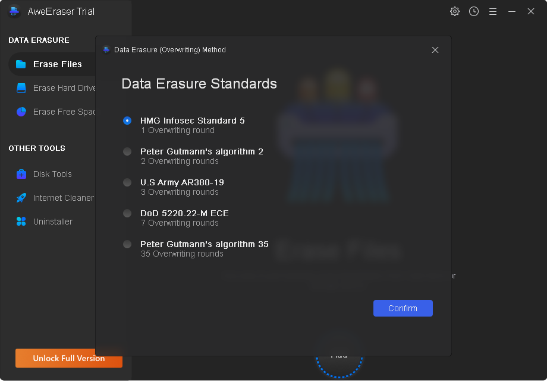Click the Peter Gutmann's algorithm 2 label
This screenshot has height=392, width=547.
(x=202, y=151)
